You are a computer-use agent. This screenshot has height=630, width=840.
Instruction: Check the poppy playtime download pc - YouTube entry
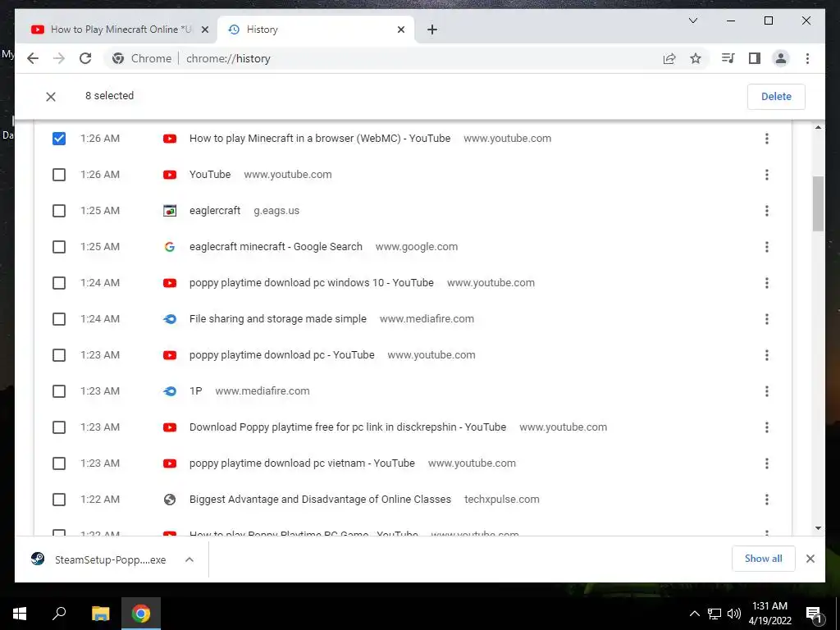click(59, 354)
